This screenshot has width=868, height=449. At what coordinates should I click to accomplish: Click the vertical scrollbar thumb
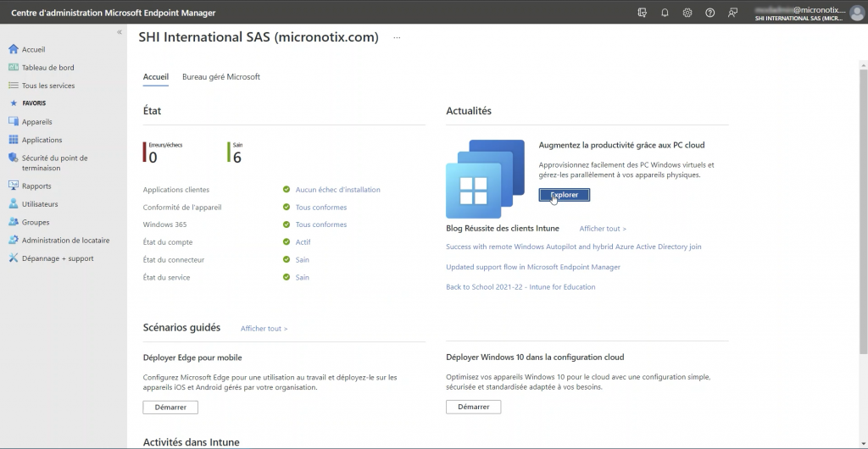(864, 212)
